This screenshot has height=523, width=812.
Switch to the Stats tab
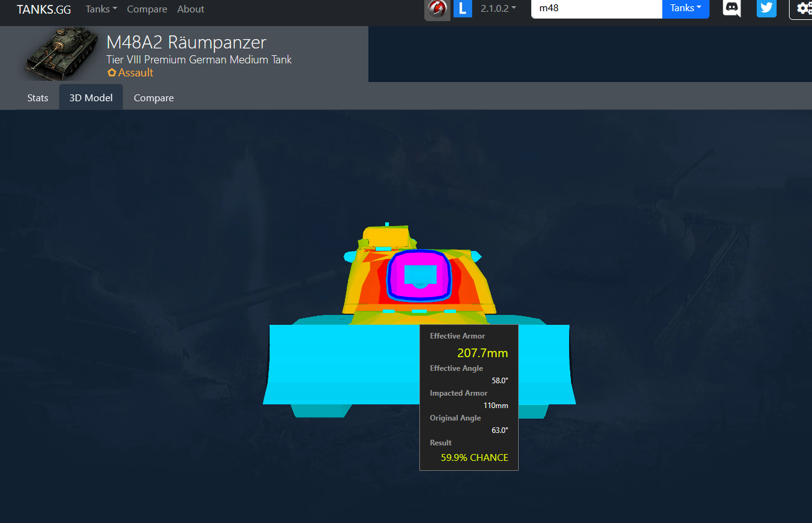[38, 98]
